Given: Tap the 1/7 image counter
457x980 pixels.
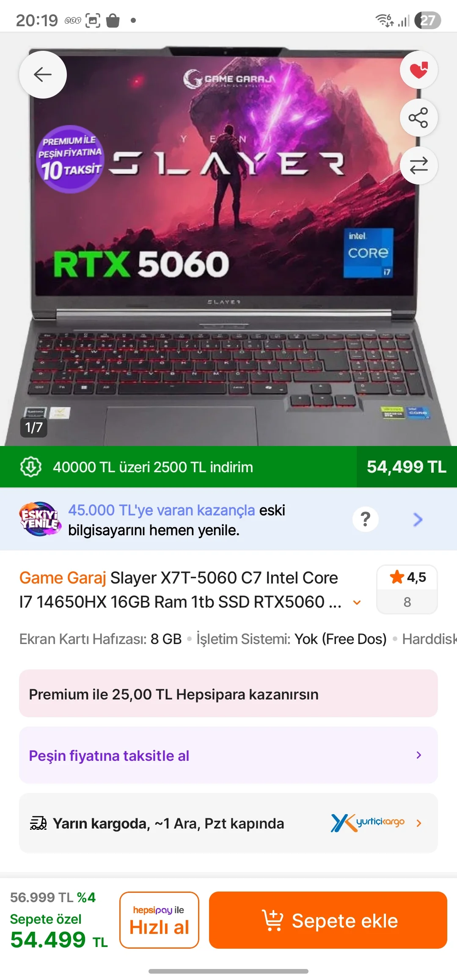Looking at the screenshot, I should click(33, 427).
